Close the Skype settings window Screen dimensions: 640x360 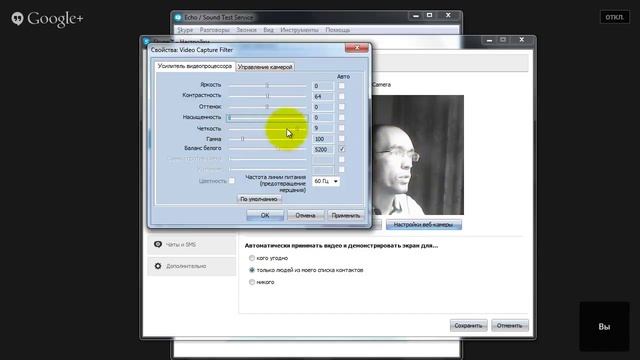pos(522,40)
